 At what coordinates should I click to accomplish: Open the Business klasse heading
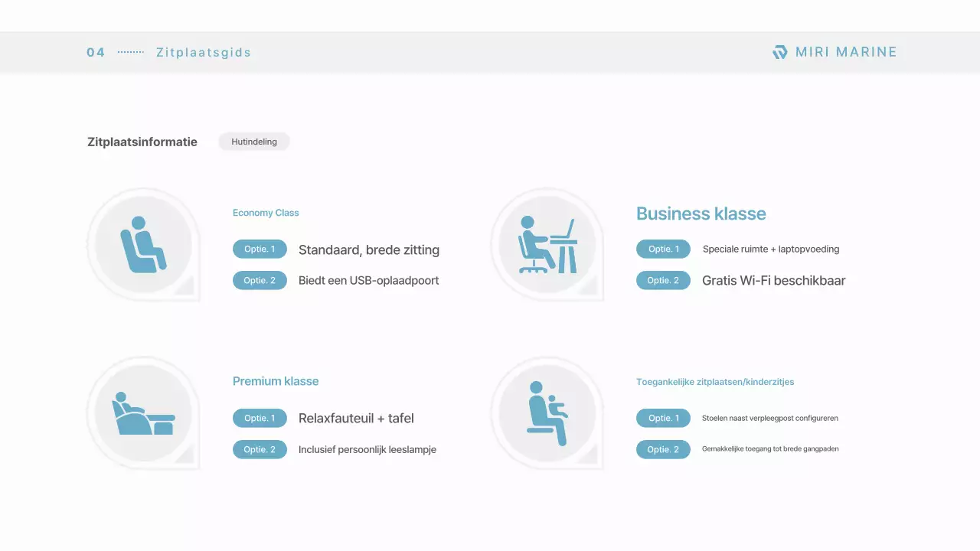701,214
